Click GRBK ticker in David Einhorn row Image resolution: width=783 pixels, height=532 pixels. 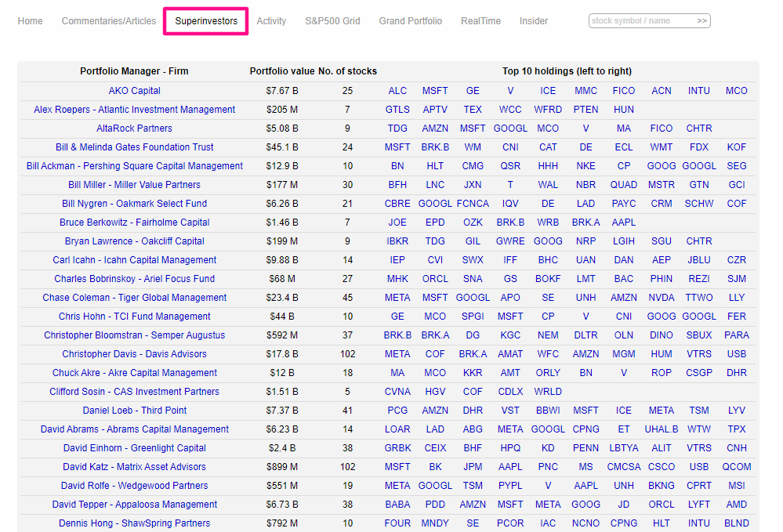(x=397, y=447)
